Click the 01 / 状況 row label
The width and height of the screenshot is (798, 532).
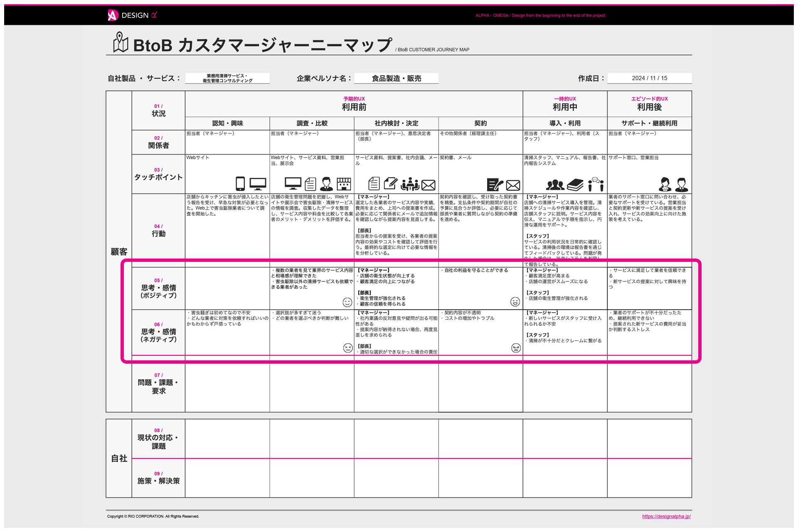(158, 111)
